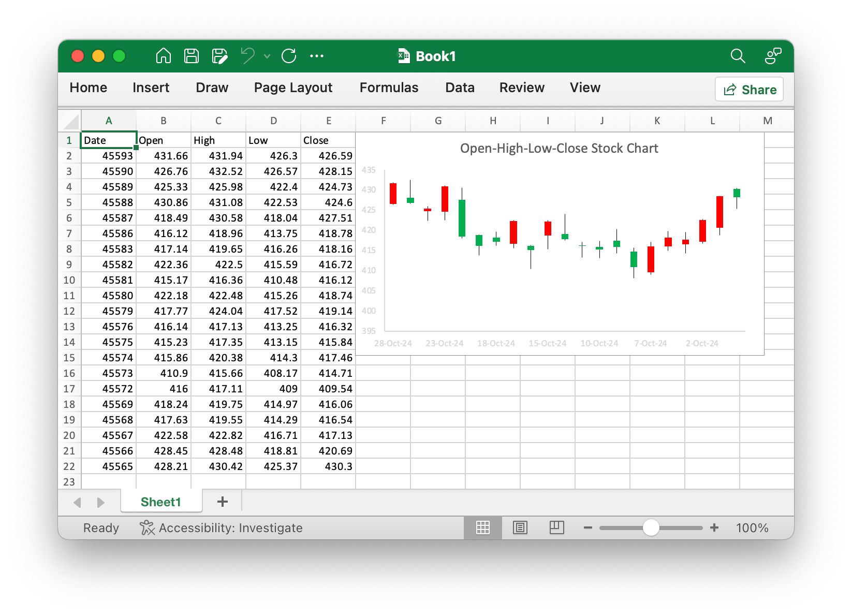852x616 pixels.
Task: Select cell containing 45565
Action: pos(109,466)
